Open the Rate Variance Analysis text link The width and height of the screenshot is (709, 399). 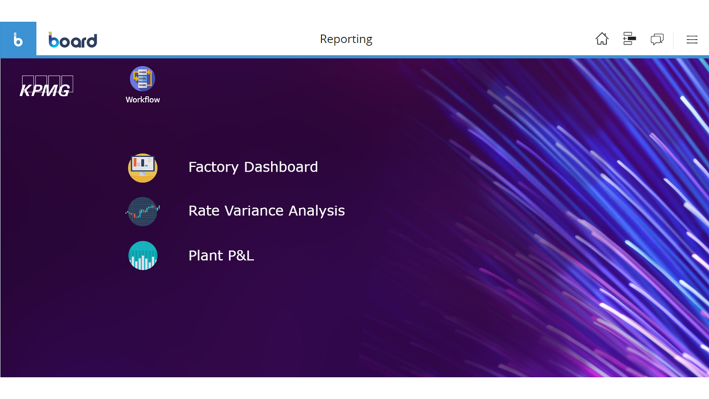tap(266, 211)
